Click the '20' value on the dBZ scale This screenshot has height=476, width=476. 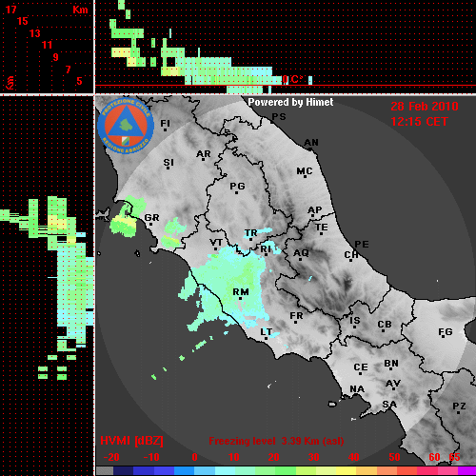coord(273,457)
